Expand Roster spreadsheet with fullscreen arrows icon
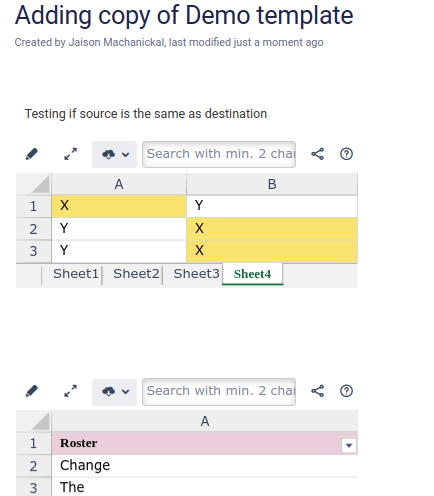 tap(71, 391)
